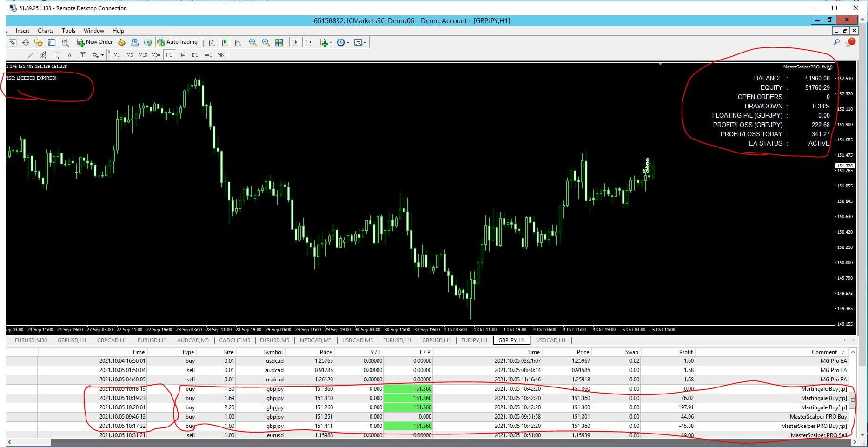
Task: Draw a horizontal line tool
Action: pyautogui.click(x=18, y=55)
